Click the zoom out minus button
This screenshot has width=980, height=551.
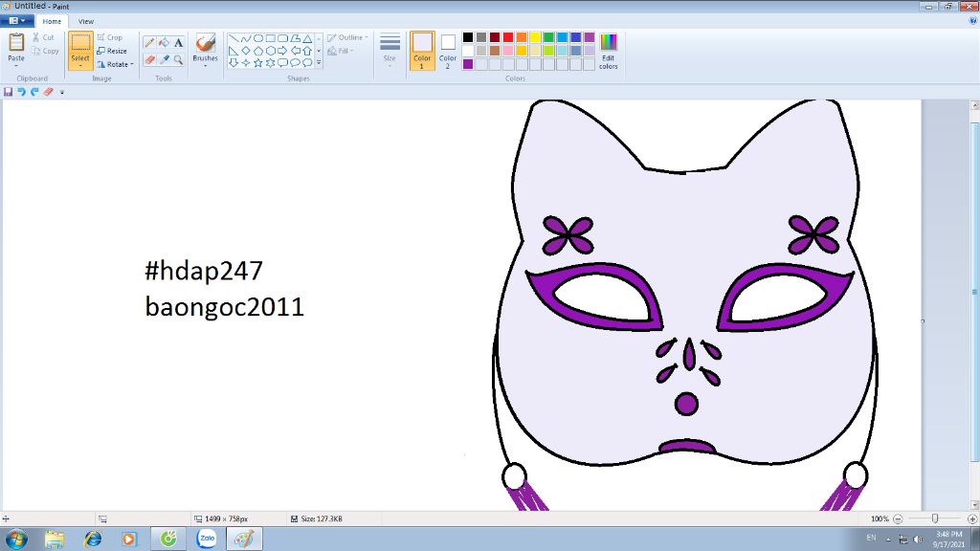(x=898, y=518)
